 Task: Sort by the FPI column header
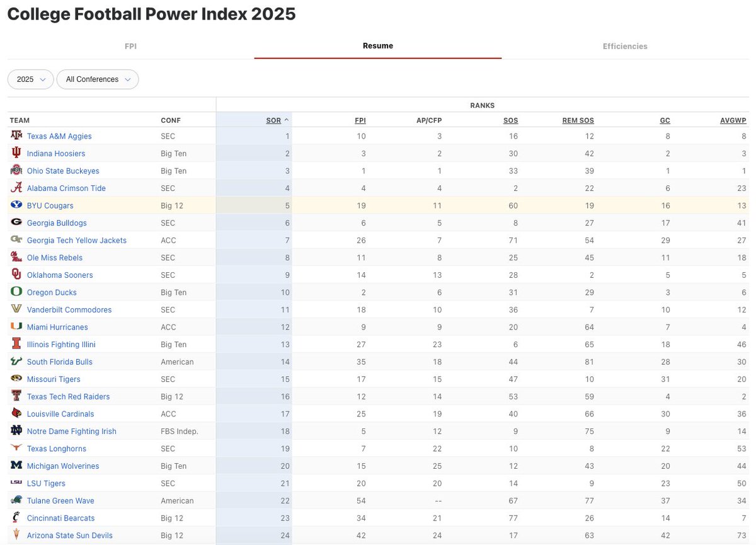point(360,120)
